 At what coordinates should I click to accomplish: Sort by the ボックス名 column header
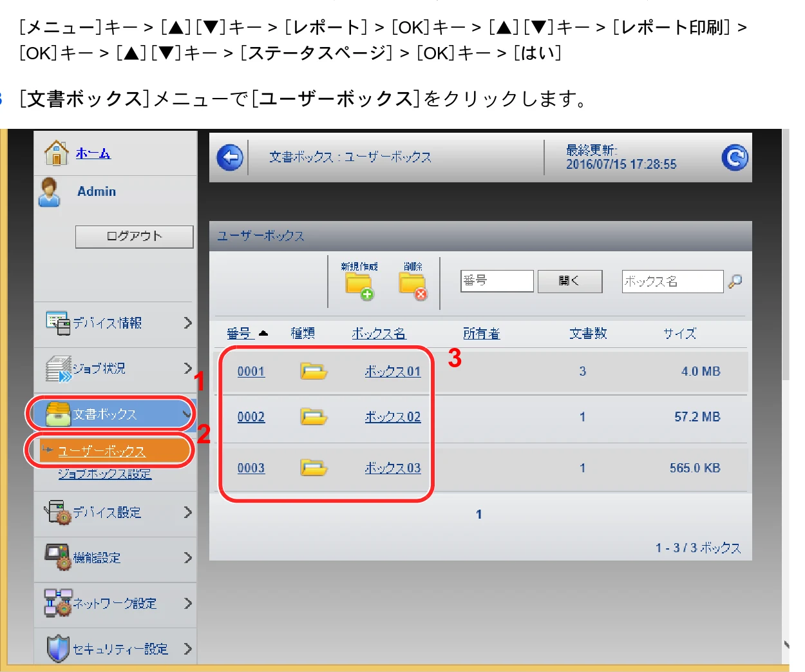click(x=379, y=333)
